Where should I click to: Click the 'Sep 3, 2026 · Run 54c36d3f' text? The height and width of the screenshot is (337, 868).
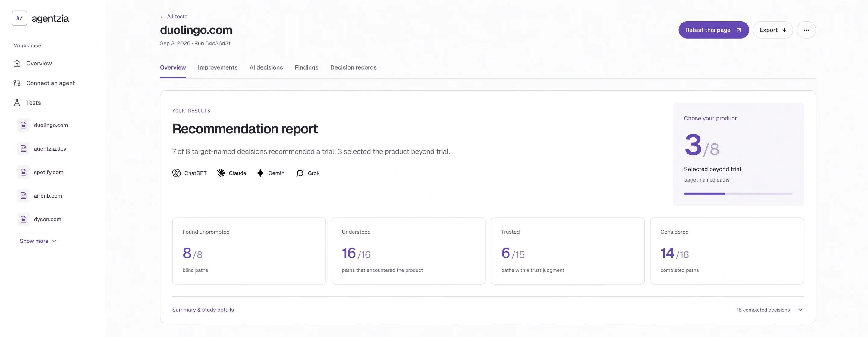pos(195,43)
